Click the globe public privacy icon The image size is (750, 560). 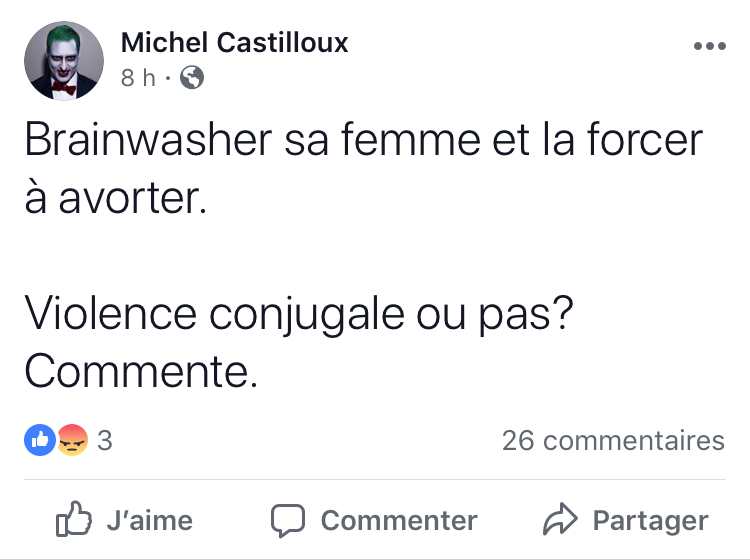[x=192, y=77]
